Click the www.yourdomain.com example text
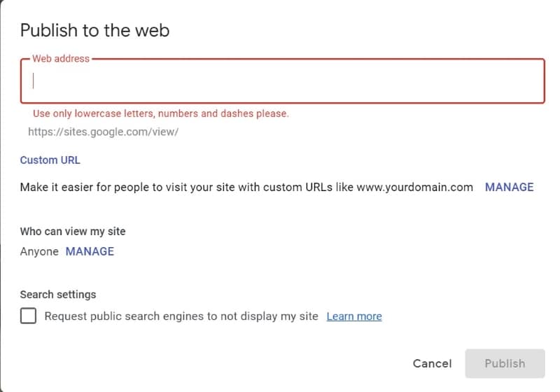Image resolution: width=560 pixels, height=392 pixels. (414, 188)
